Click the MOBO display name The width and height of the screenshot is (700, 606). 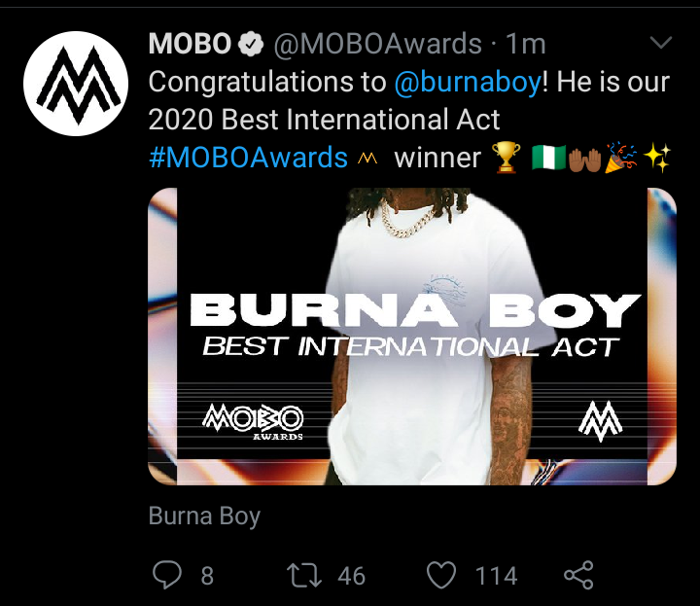click(x=191, y=44)
